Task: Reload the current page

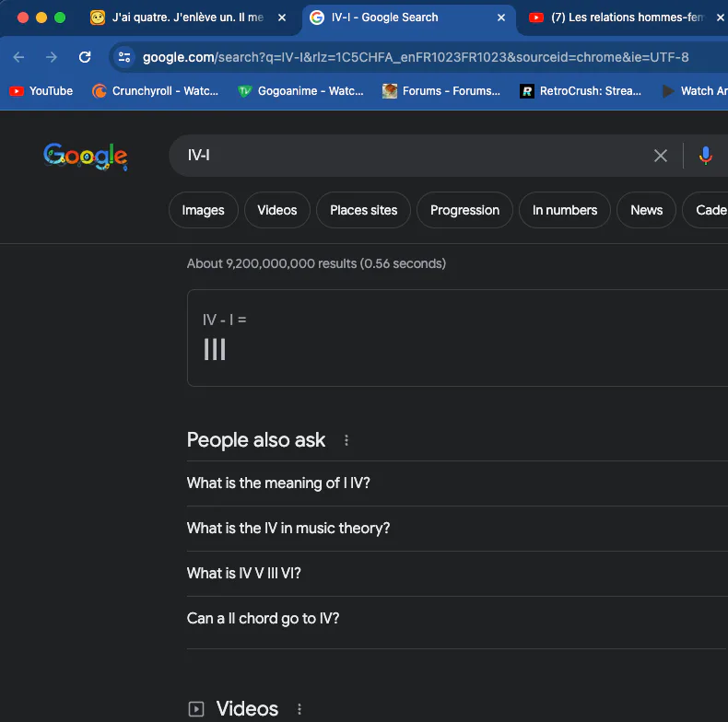Action: [x=85, y=57]
